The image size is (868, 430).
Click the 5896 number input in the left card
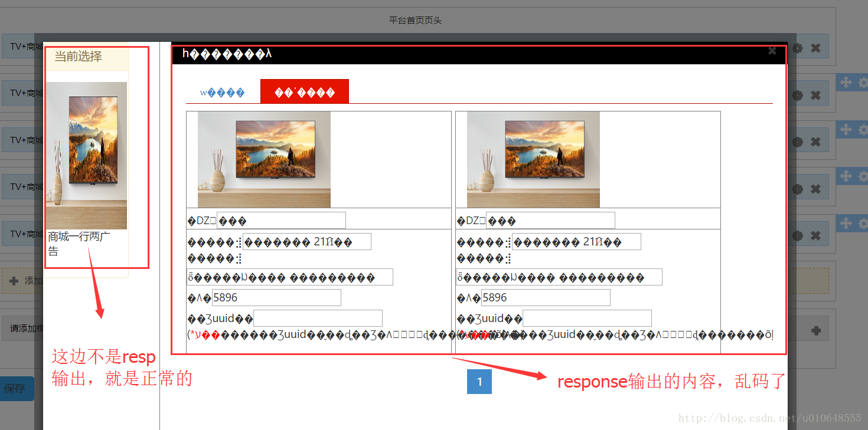click(x=275, y=297)
